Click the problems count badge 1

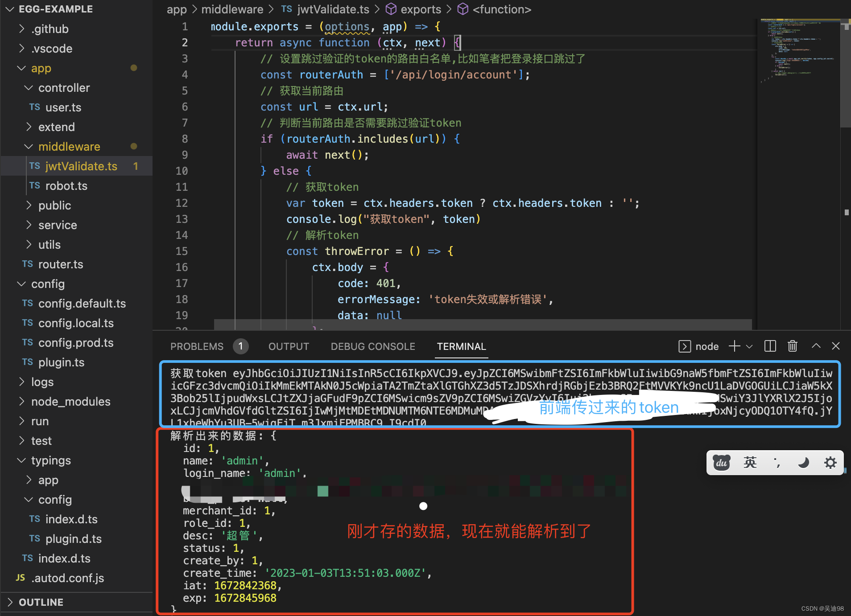(241, 346)
